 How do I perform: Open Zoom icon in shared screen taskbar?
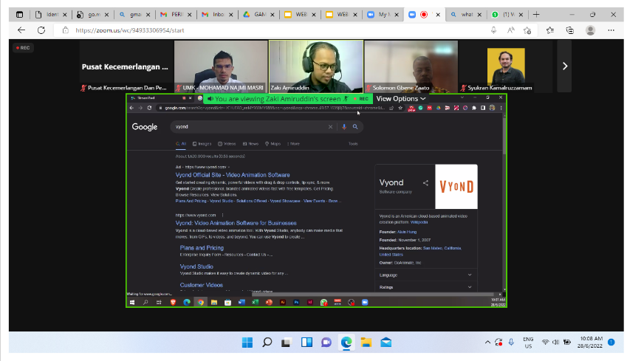click(365, 302)
